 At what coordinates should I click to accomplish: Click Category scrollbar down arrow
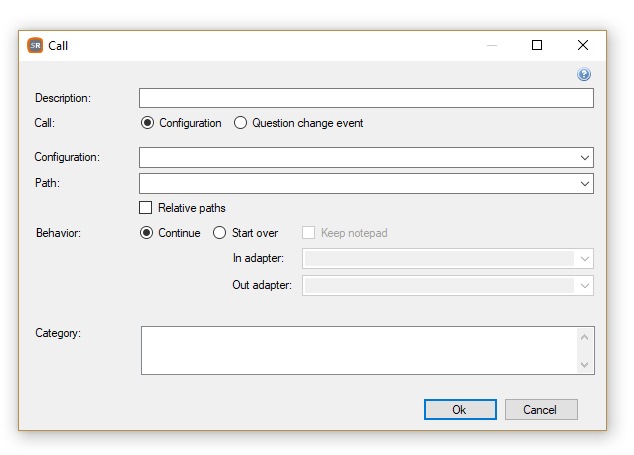[585, 364]
